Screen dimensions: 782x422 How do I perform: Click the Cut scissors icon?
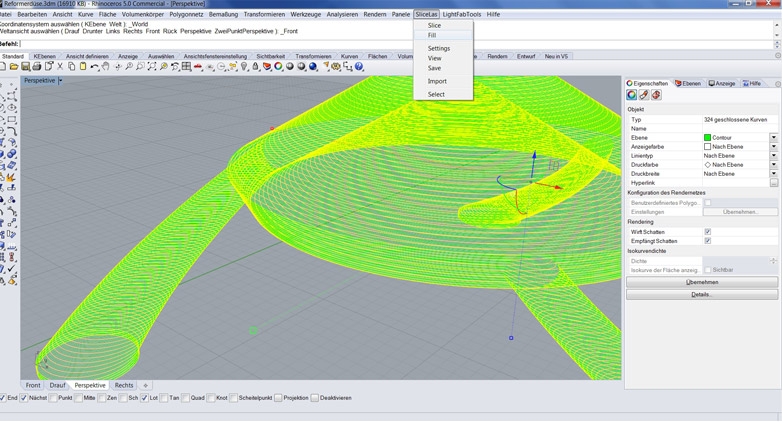pyautogui.click(x=60, y=67)
